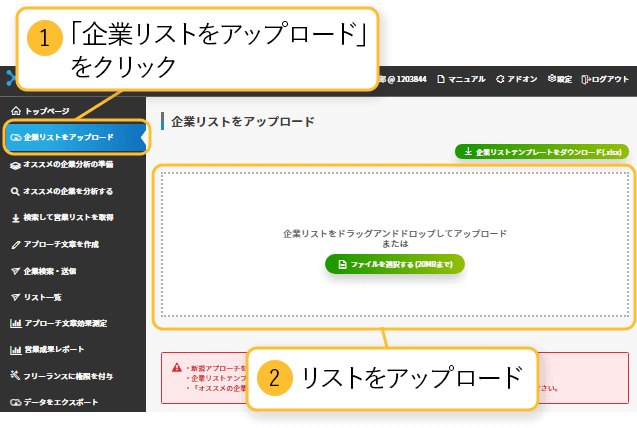
Task: Select 企業リストをアップロード sidebar item
Action: [76, 137]
